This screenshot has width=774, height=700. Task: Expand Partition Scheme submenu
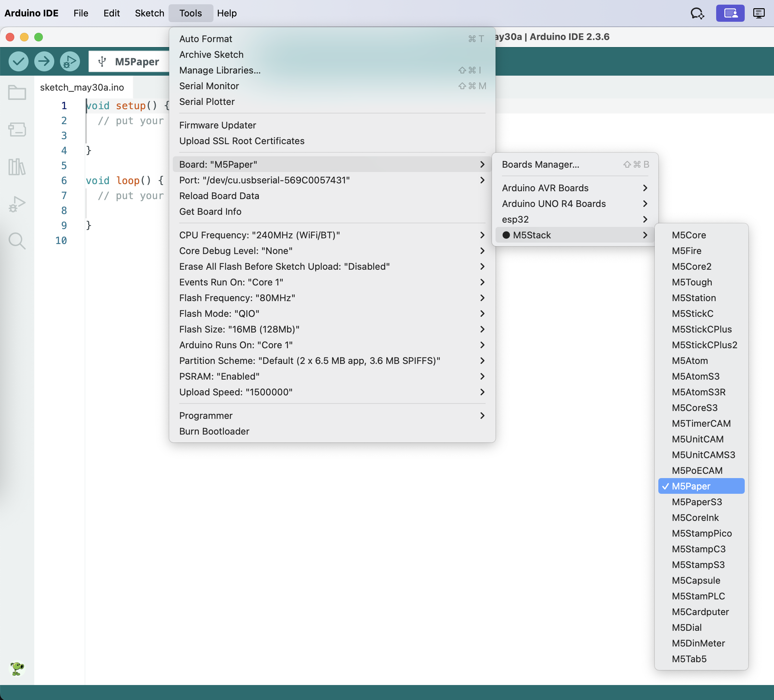tap(332, 360)
